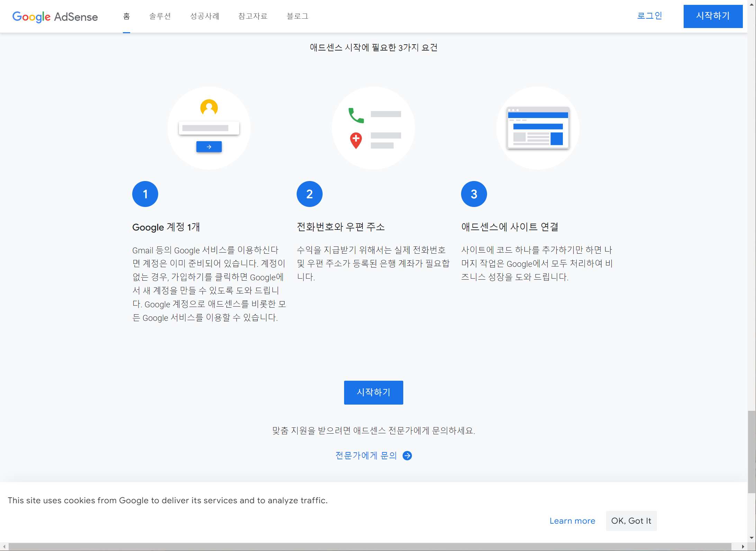Click the website layout illustration
This screenshot has height=551, width=756.
click(x=538, y=128)
